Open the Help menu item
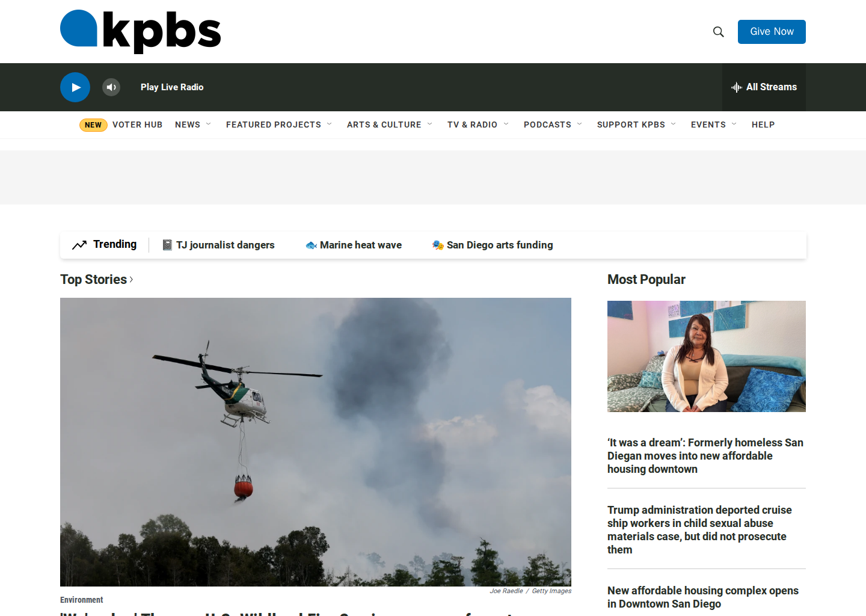The image size is (866, 616). pyautogui.click(x=763, y=125)
